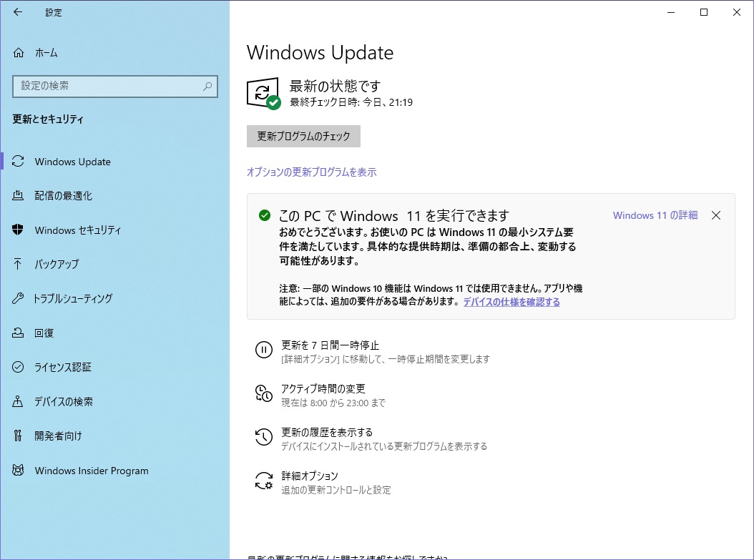Viewport: 754px width, 560px height.
Task: Maximize the 設定 window
Action: click(703, 12)
